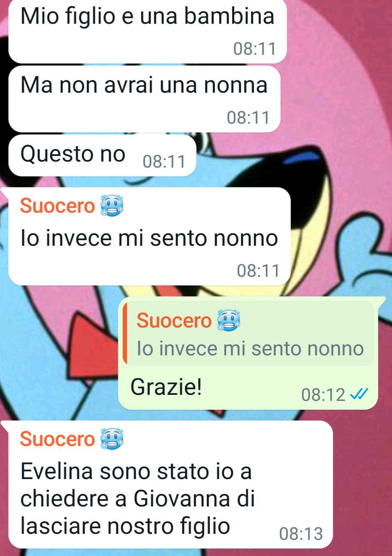Tap the orange bar of the quoted reply
Screen dimensions: 392x556
tap(125, 333)
